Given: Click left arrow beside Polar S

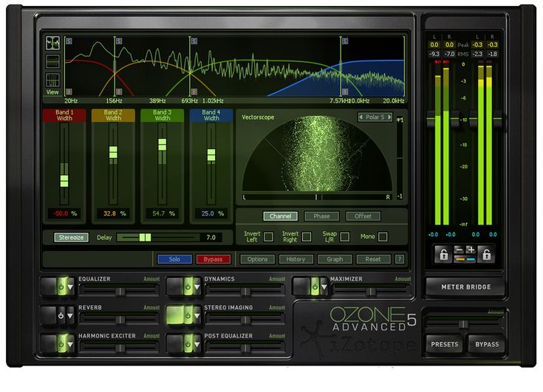Looking at the screenshot, I should coord(361,117).
